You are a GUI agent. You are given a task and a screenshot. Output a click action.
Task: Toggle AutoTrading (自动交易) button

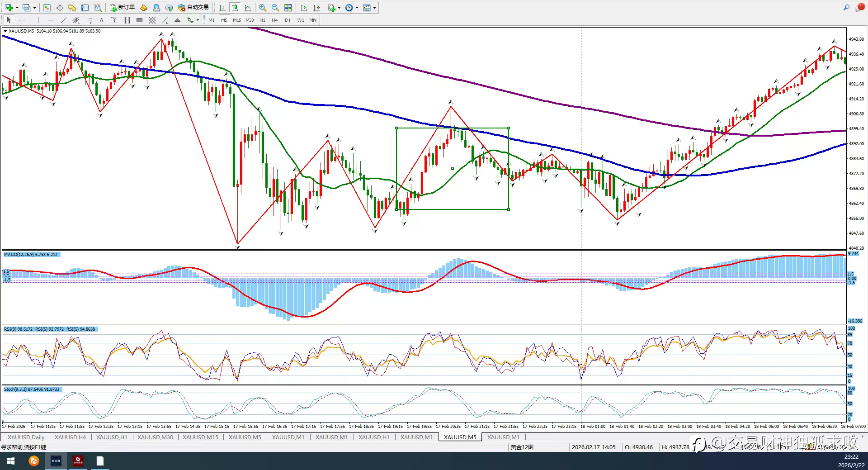193,8
